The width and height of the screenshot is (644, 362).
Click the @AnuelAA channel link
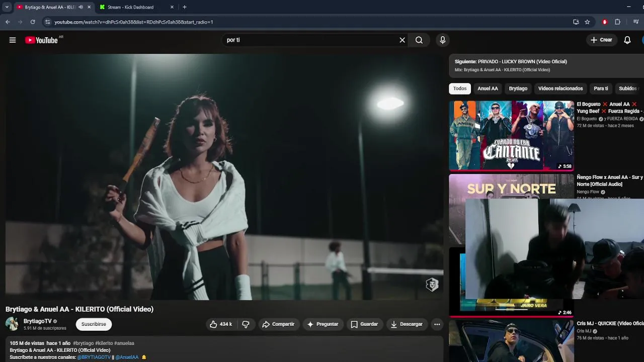pyautogui.click(x=127, y=357)
